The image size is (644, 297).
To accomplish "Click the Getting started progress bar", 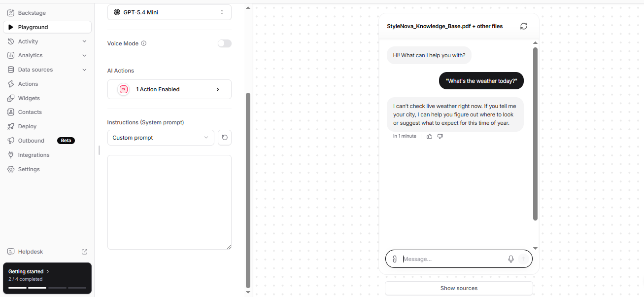I will coord(47,287).
